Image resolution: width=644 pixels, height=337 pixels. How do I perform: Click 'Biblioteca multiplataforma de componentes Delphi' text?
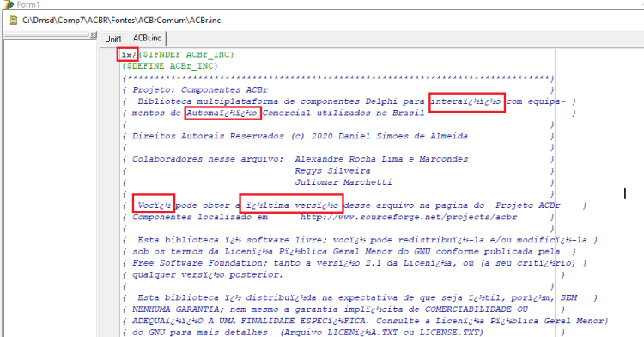coord(267,101)
